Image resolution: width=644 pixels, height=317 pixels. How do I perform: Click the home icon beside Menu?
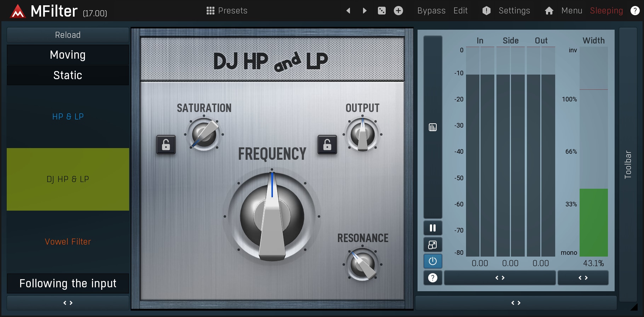(x=549, y=11)
